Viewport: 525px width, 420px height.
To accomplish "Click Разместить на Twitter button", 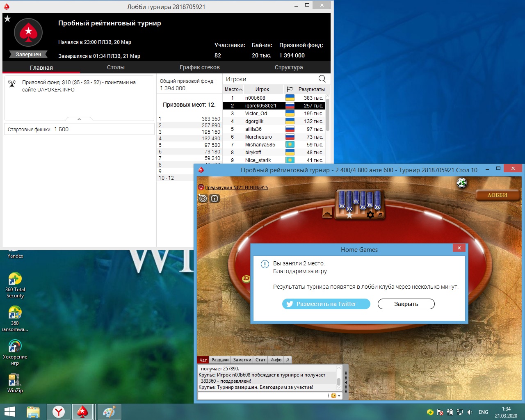I will [326, 304].
